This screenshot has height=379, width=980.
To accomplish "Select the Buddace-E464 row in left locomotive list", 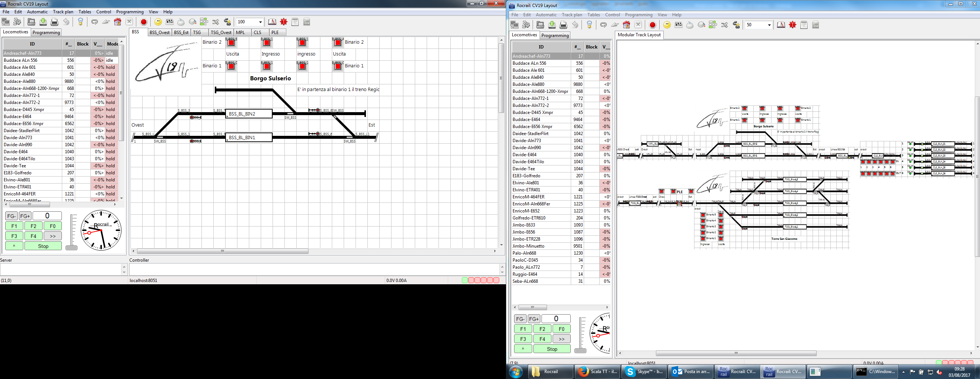I will click(x=61, y=117).
